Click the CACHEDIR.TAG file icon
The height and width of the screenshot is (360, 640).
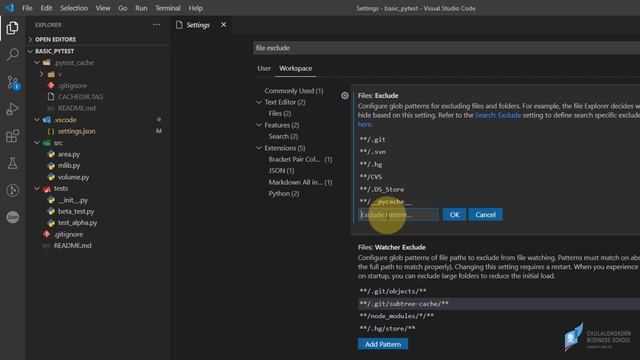click(51, 97)
